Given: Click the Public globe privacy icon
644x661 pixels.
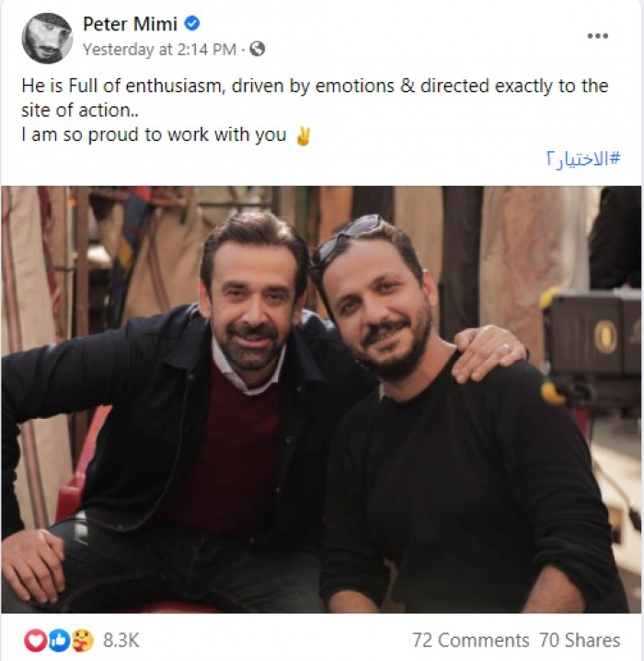Looking at the screenshot, I should 258,49.
